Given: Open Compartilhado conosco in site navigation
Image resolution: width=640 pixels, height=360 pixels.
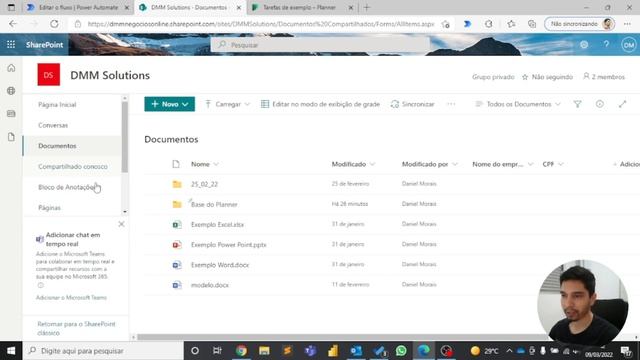Looking at the screenshot, I should point(73,167).
